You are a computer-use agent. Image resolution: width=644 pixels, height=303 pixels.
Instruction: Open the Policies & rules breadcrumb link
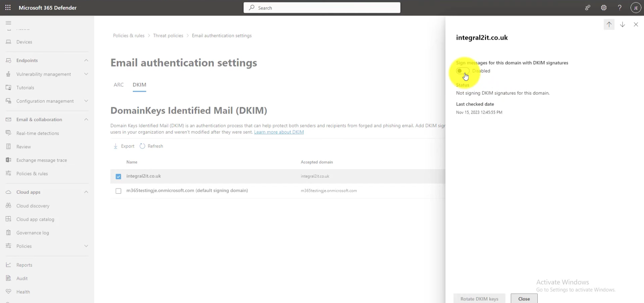pos(129,35)
